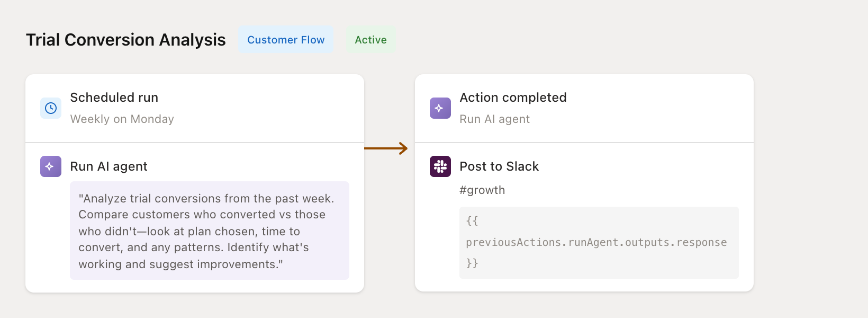Click the purple AI agent icon in second card
This screenshot has width=868, height=318.
(440, 108)
